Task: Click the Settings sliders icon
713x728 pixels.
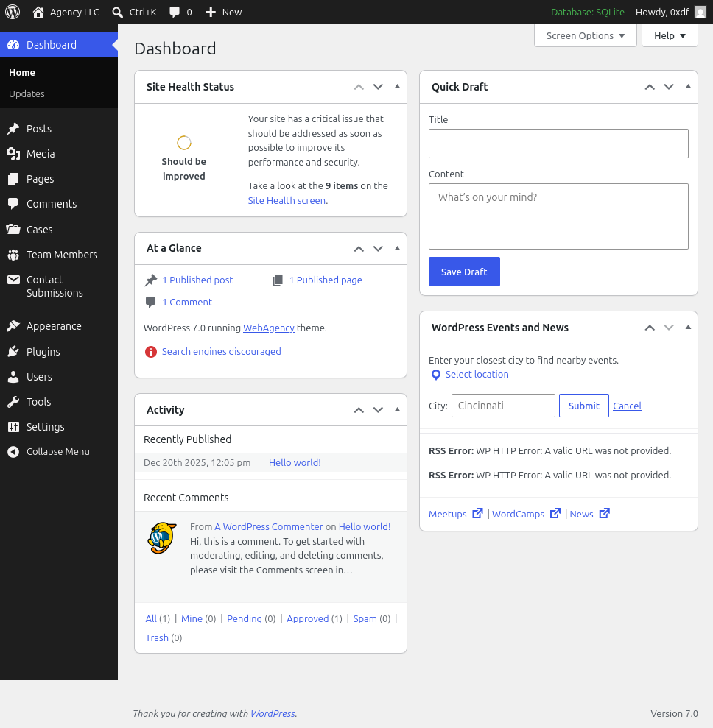Action: click(x=13, y=427)
